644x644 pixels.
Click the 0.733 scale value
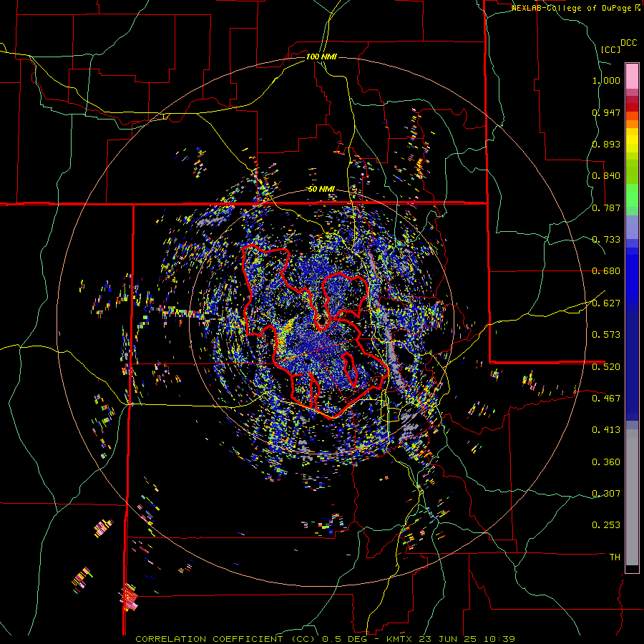[x=606, y=240]
